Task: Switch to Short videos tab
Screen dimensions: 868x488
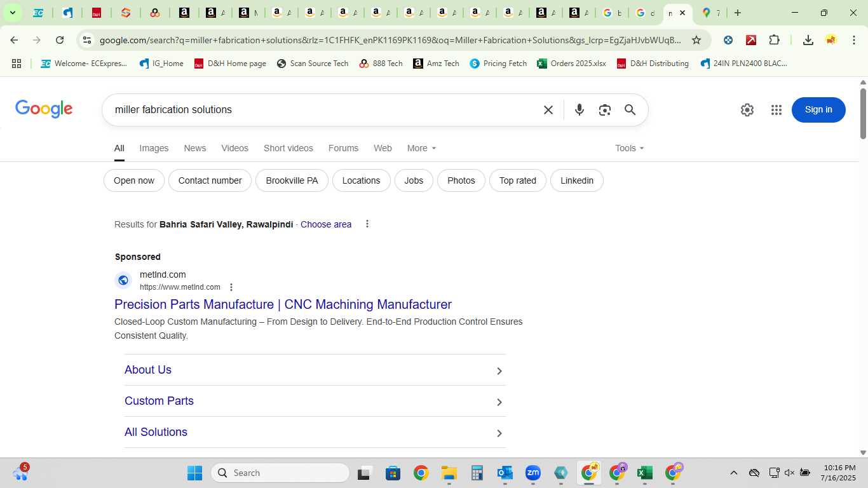Action: click(x=288, y=148)
